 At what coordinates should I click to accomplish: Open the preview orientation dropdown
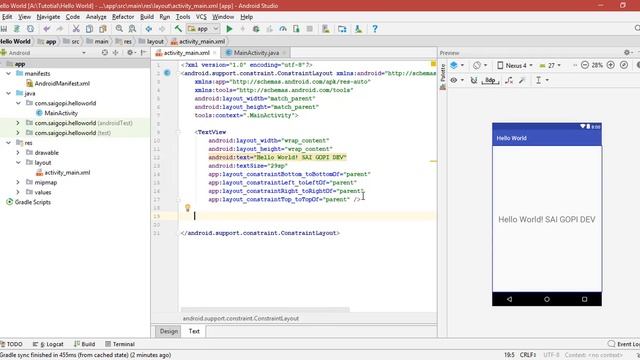(x=480, y=65)
